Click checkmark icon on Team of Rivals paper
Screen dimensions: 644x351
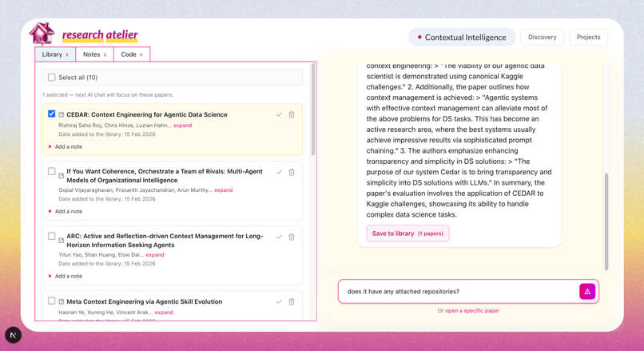279,172
